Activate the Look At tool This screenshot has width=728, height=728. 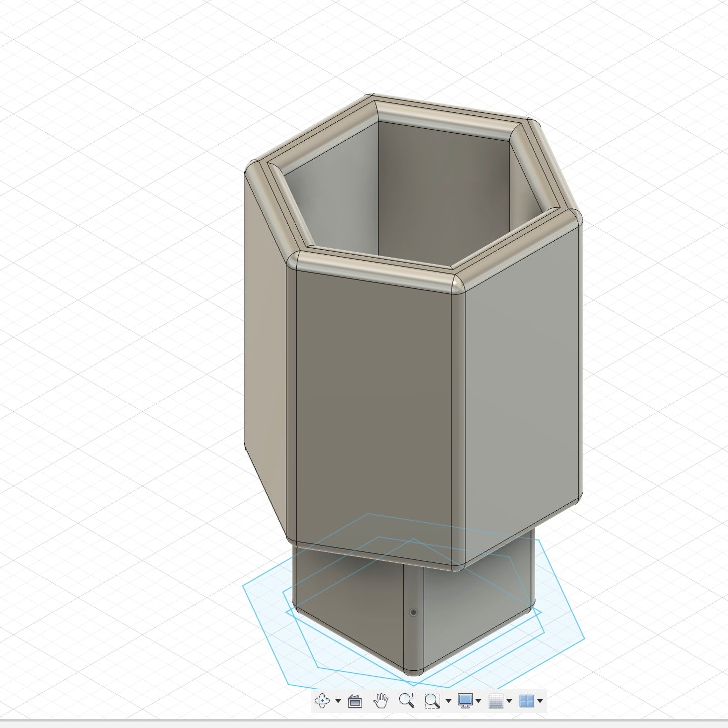(x=355, y=701)
